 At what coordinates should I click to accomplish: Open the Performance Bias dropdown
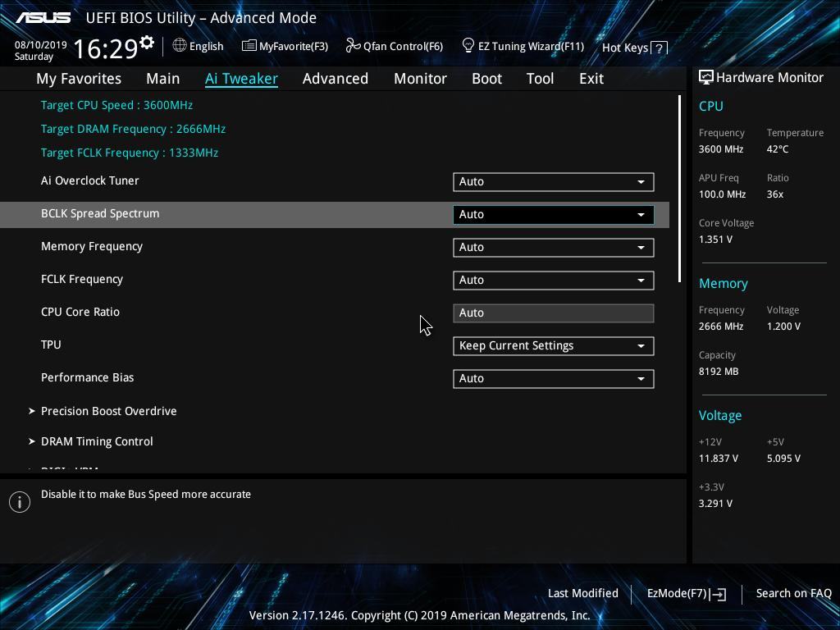[x=554, y=379]
